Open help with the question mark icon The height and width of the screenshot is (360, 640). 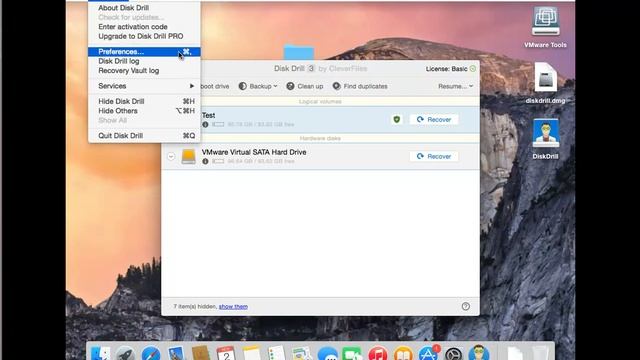tap(465, 307)
